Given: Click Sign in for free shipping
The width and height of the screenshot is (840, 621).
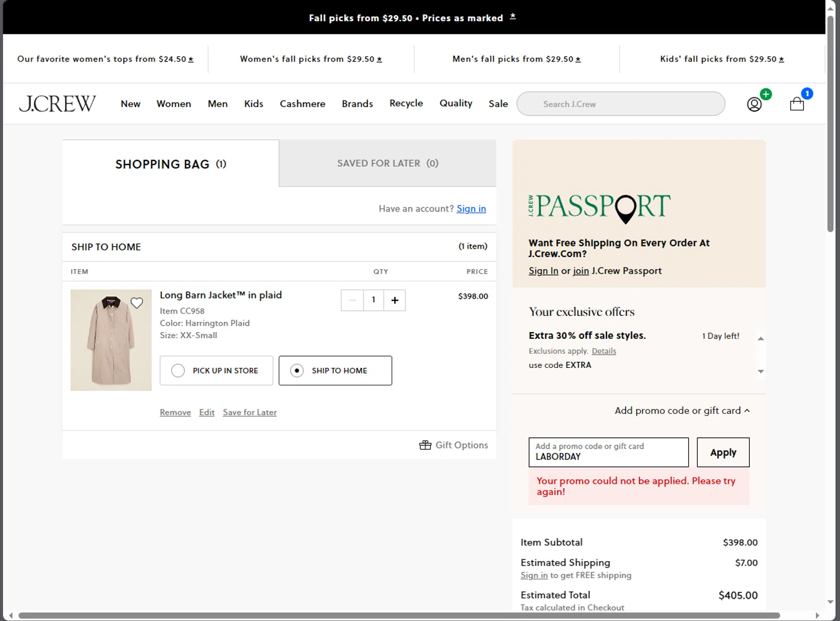Looking at the screenshot, I should point(534,575).
